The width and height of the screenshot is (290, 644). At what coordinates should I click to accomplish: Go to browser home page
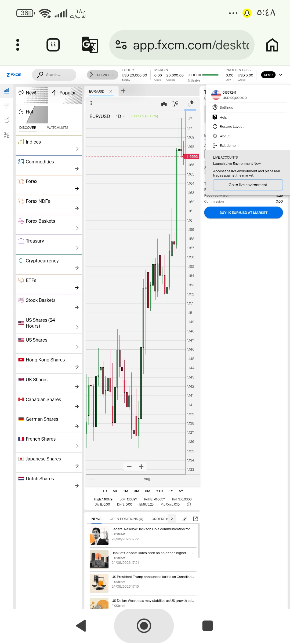(272, 45)
